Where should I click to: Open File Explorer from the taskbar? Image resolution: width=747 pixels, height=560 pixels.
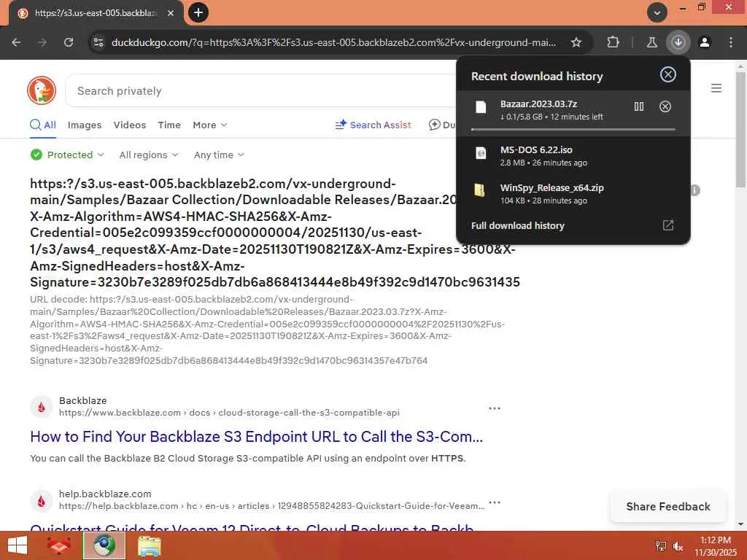click(149, 545)
